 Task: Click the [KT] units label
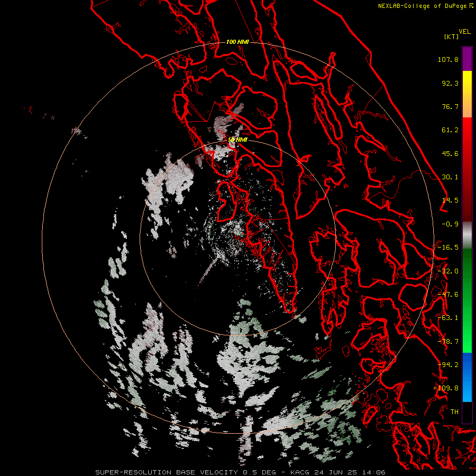click(452, 36)
